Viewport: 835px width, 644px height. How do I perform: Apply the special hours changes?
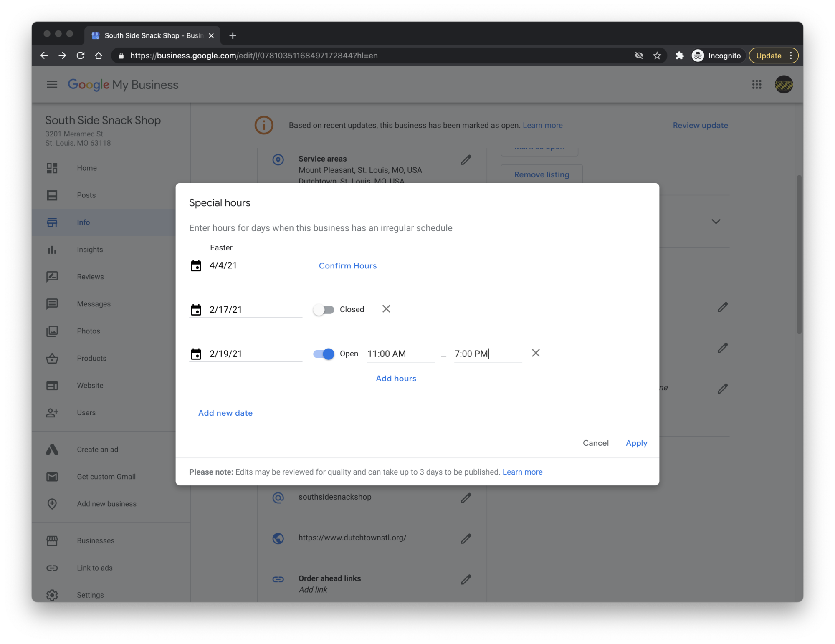pyautogui.click(x=636, y=443)
